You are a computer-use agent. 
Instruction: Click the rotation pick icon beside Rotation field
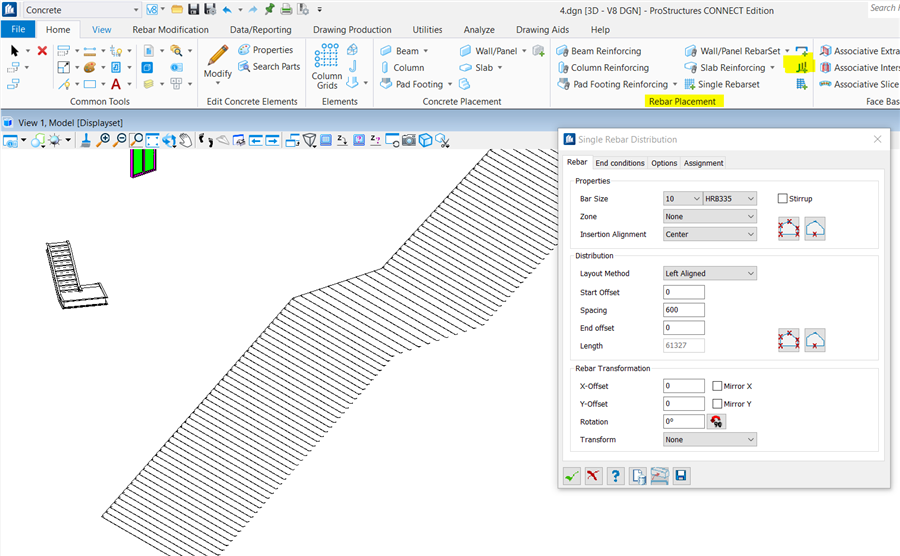717,422
